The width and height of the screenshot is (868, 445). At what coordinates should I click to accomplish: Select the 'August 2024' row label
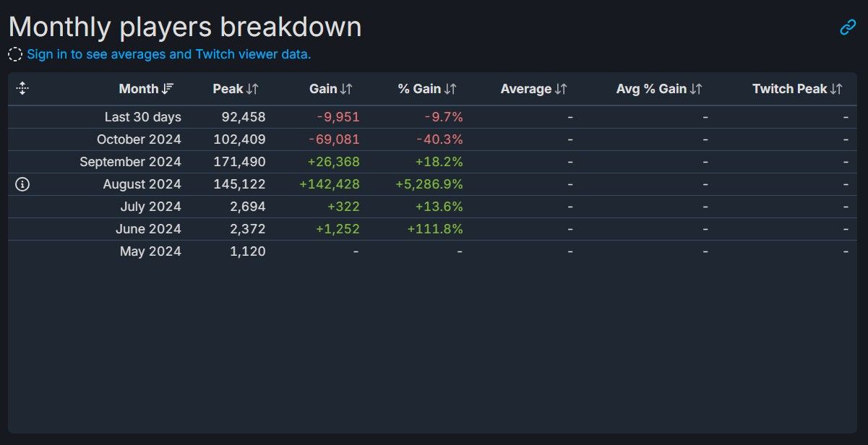click(142, 184)
